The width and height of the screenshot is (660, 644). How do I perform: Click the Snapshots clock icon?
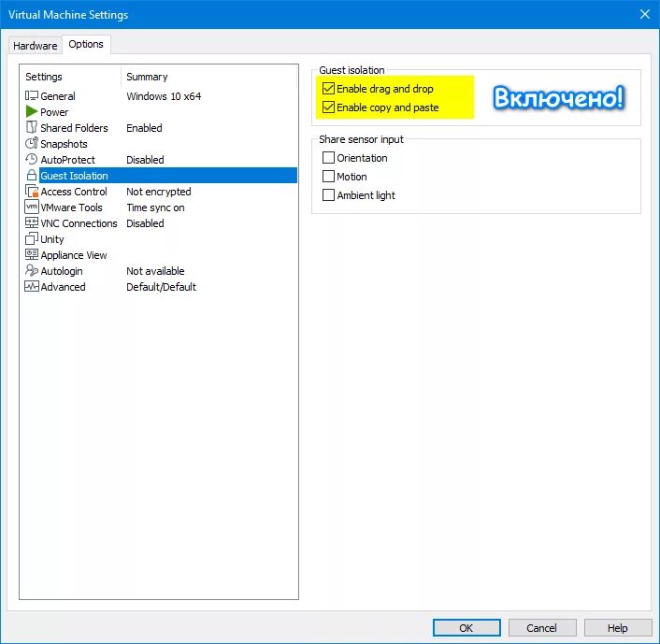(32, 143)
